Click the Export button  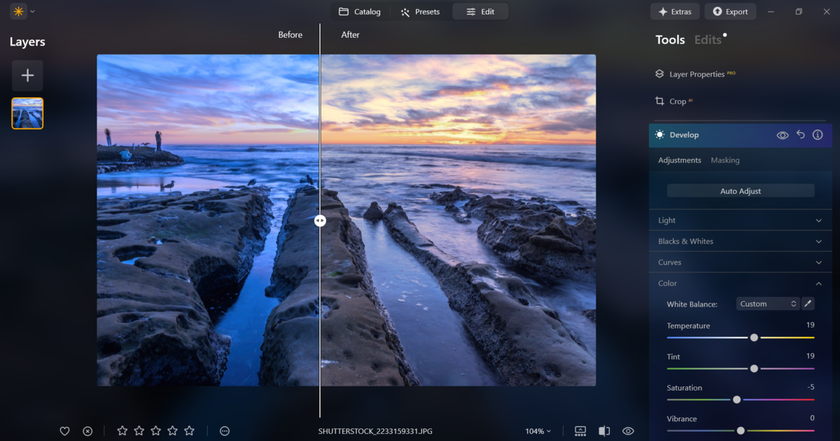coord(729,12)
